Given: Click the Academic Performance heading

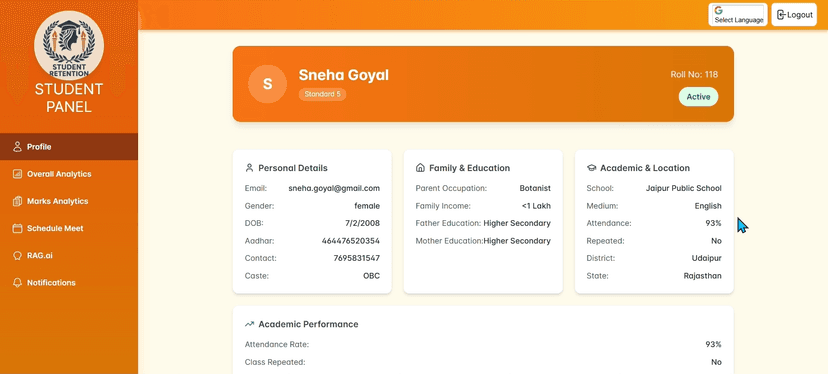Looking at the screenshot, I should (x=308, y=324).
